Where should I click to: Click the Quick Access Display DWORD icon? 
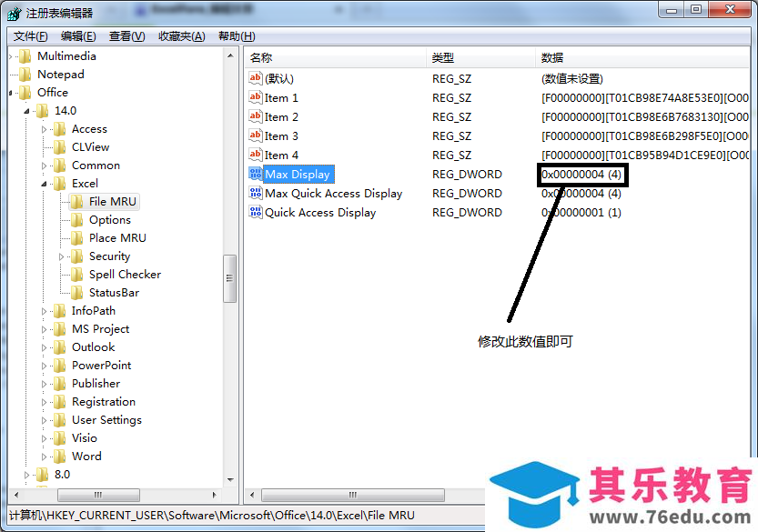[255, 212]
